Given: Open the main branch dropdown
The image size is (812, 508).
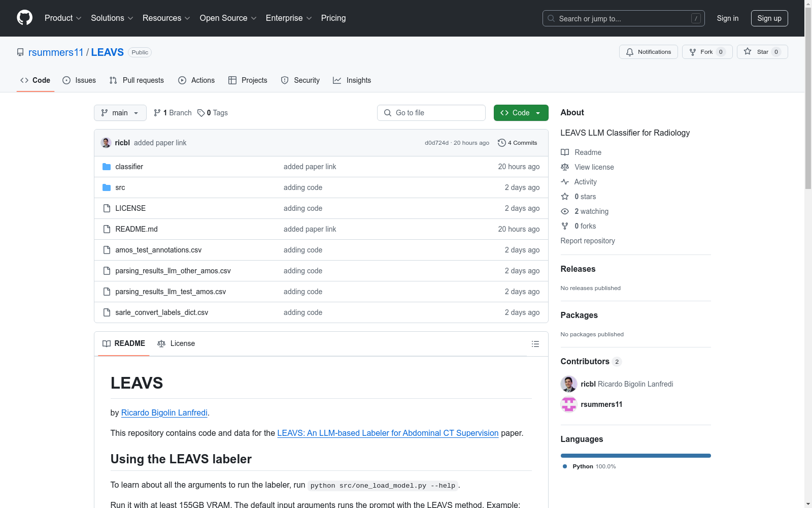Looking at the screenshot, I should click(x=120, y=113).
